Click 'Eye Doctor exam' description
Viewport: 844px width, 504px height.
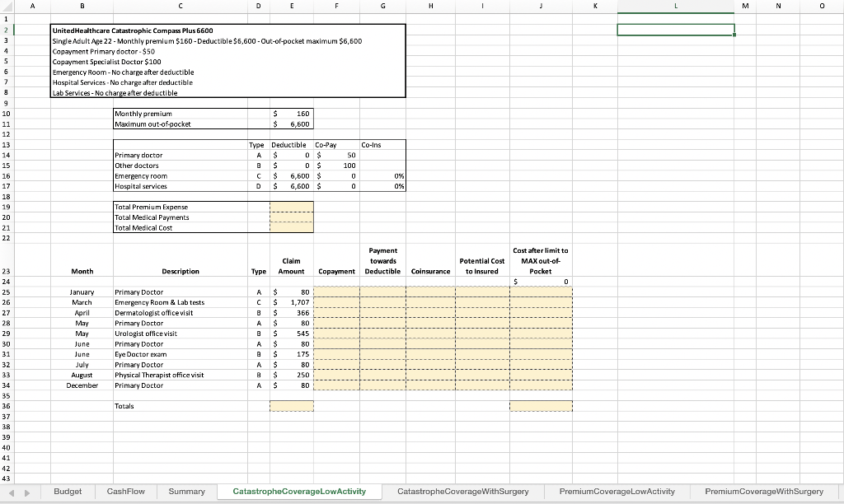tap(140, 354)
